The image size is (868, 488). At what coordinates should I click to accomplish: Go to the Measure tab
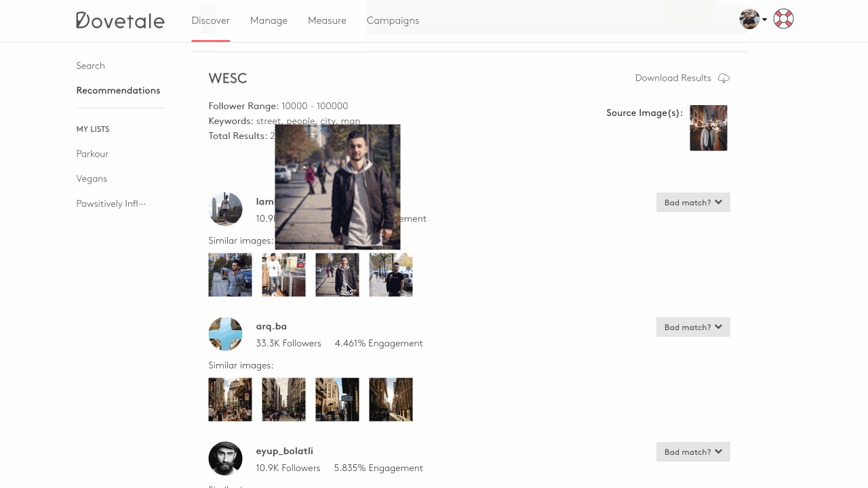(327, 20)
